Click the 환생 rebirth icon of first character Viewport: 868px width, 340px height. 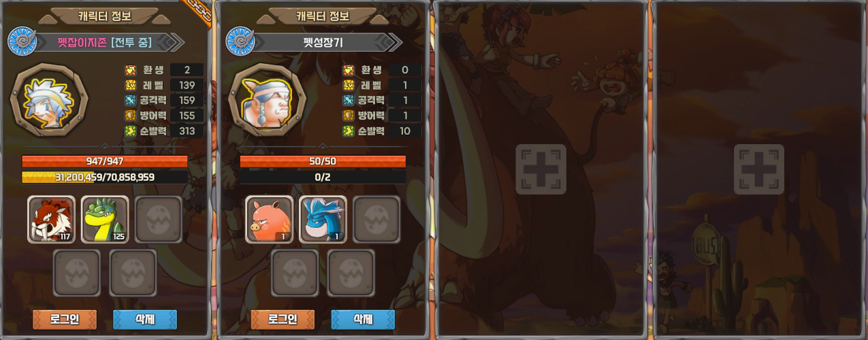[x=131, y=70]
